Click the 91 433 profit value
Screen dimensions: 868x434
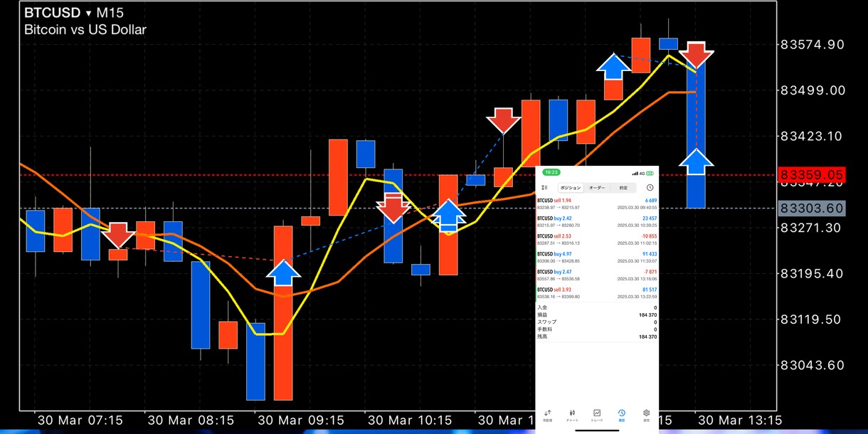[649, 254]
